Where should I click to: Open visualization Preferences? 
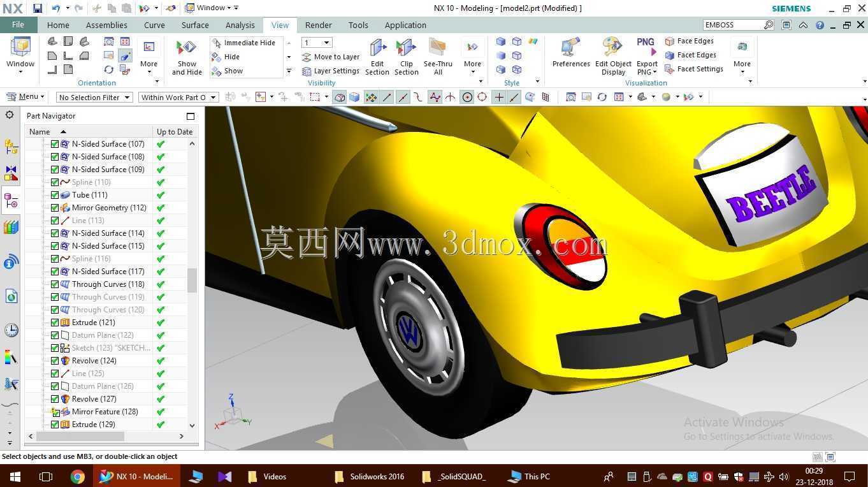tap(571, 53)
